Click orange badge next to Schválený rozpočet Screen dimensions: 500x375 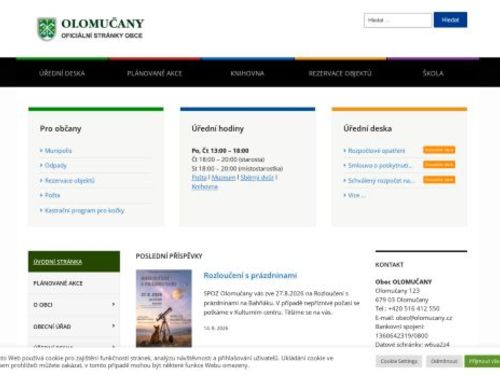coord(439,180)
